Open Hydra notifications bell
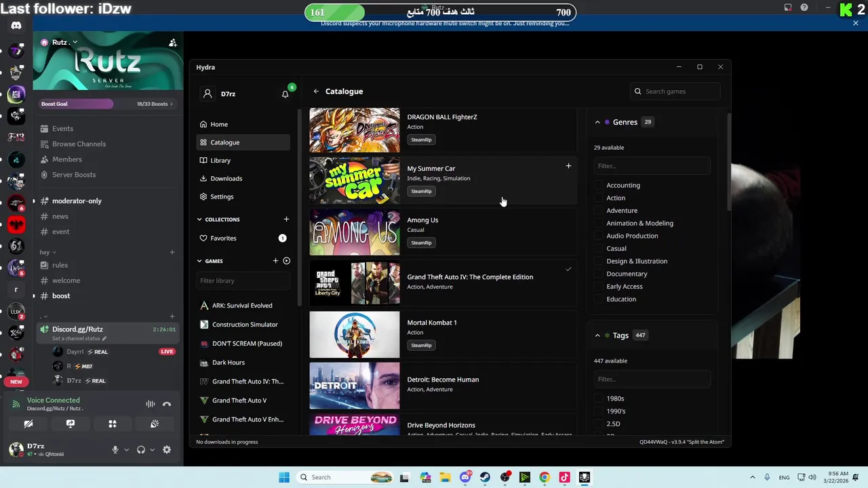868x488 pixels. pos(285,94)
